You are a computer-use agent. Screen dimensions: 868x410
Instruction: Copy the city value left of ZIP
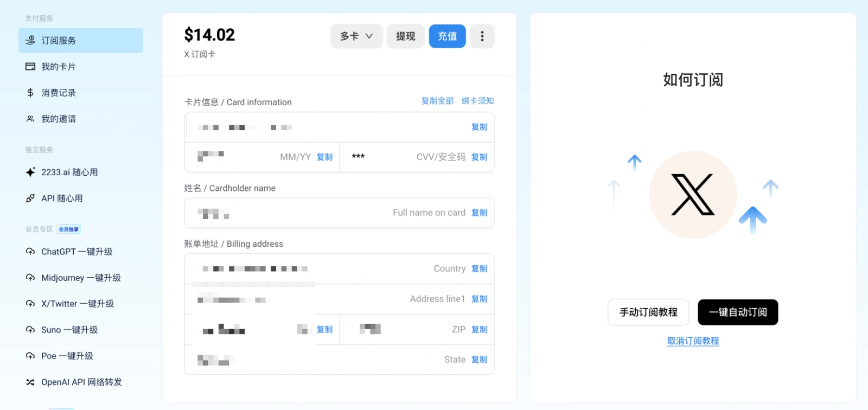325,329
